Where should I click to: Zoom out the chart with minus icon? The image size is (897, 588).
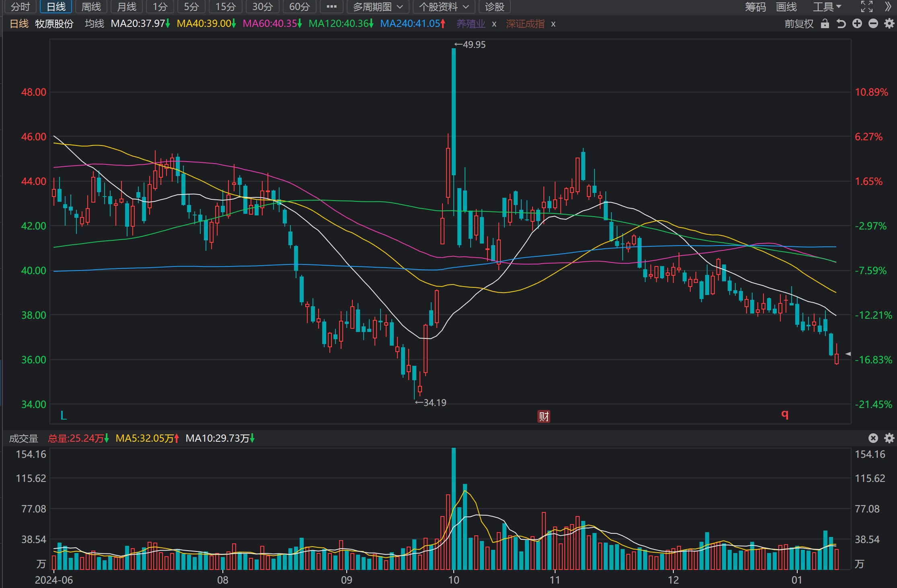point(873,24)
